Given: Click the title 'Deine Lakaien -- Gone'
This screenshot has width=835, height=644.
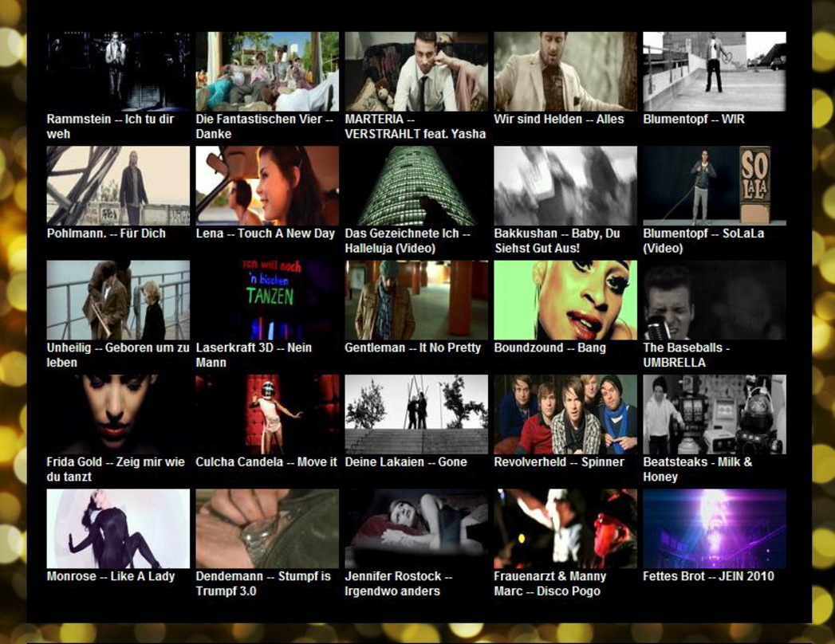Looking at the screenshot, I should click(406, 462).
